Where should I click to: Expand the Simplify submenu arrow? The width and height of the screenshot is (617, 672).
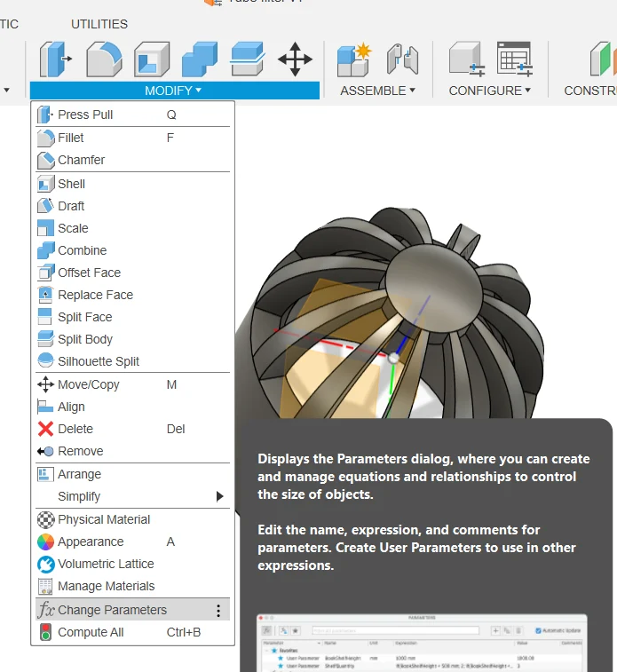click(x=220, y=496)
